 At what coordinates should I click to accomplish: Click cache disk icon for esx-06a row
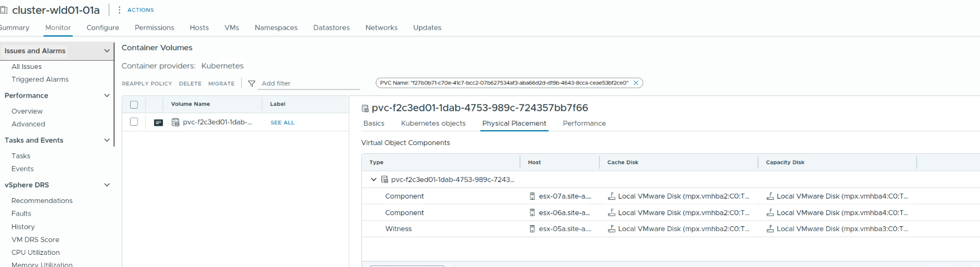[611, 212]
